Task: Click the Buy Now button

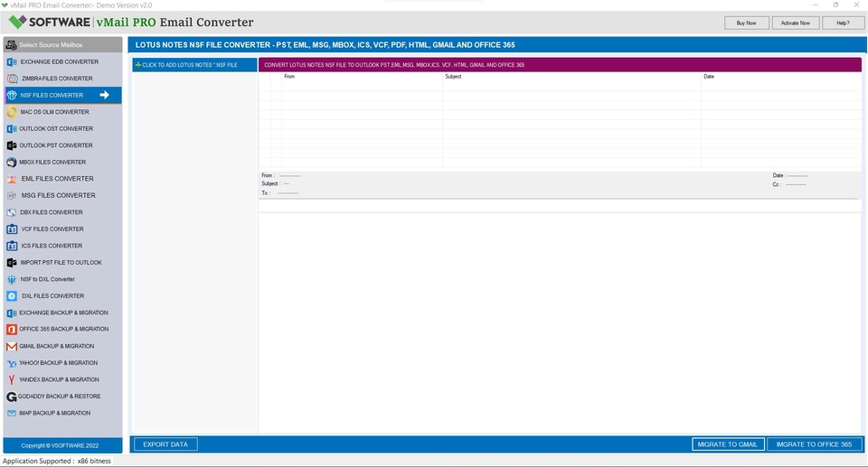Action: click(x=746, y=23)
